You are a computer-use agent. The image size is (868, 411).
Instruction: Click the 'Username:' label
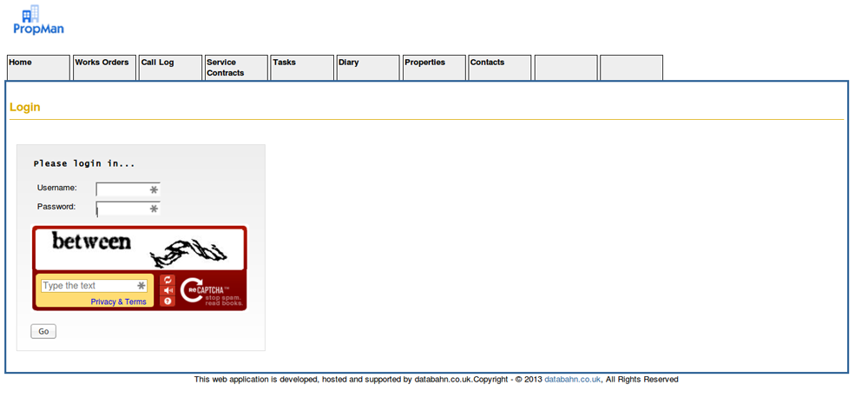[57, 188]
